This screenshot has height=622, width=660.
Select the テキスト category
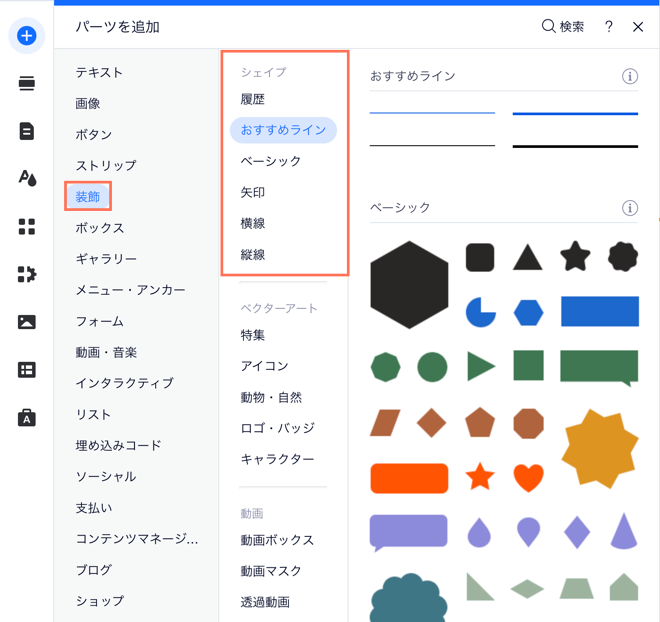[x=99, y=72]
